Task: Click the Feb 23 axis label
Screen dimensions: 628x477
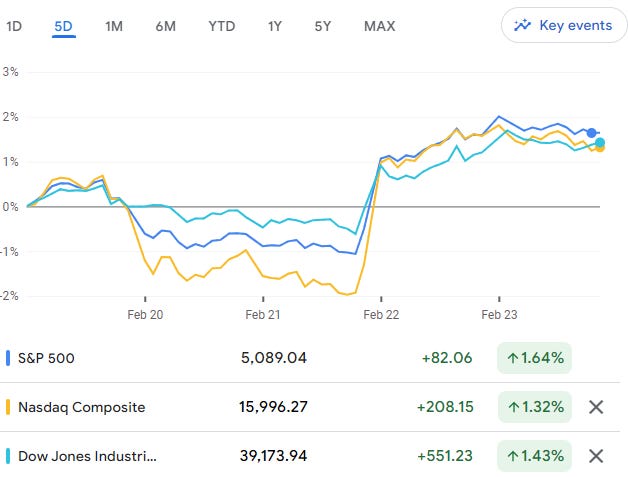Action: (x=499, y=315)
